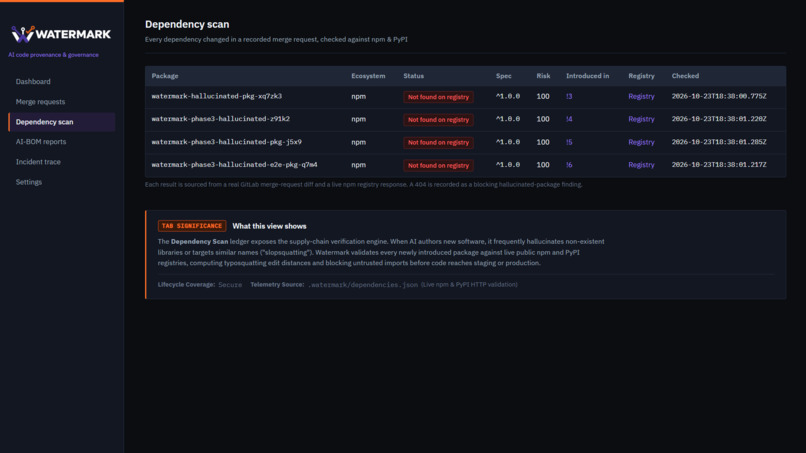
Task: Click the Introduced in column header
Action: (588, 76)
